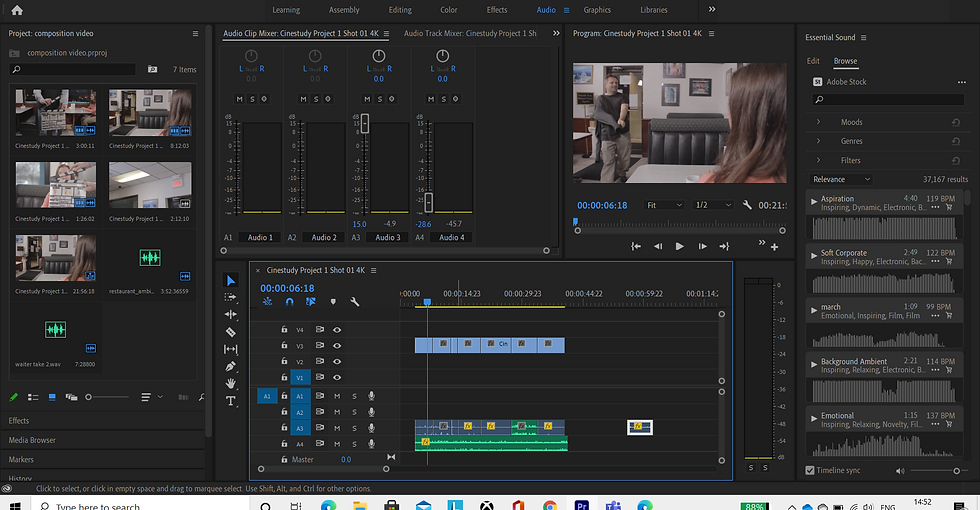The width and height of the screenshot is (980, 510).
Task: Open the Fit zoom level dropdown
Action: pyautogui.click(x=663, y=205)
